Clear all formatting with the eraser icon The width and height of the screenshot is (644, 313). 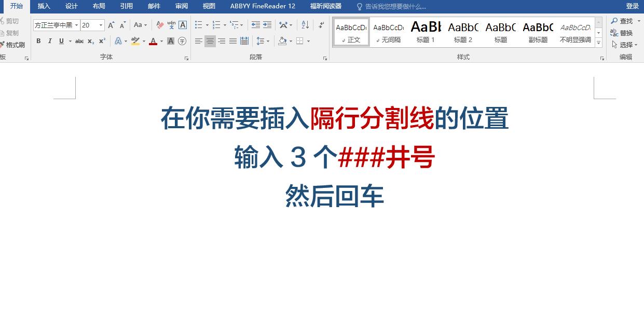159,24
